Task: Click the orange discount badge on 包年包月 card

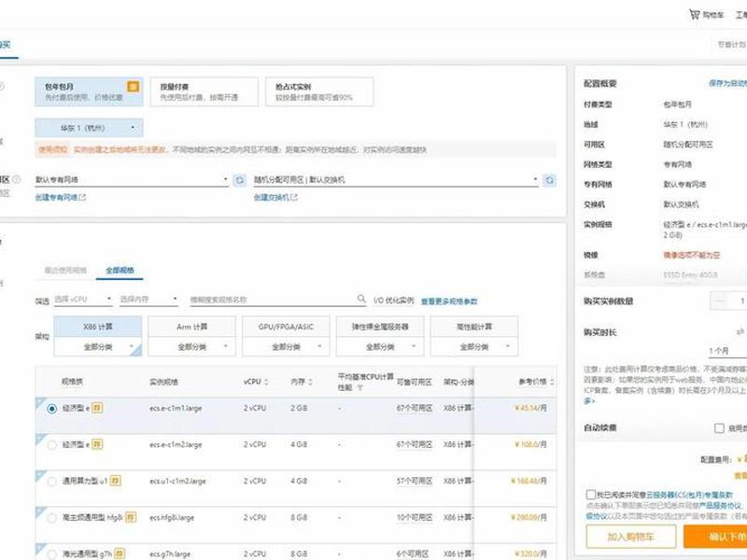Action: tap(134, 87)
